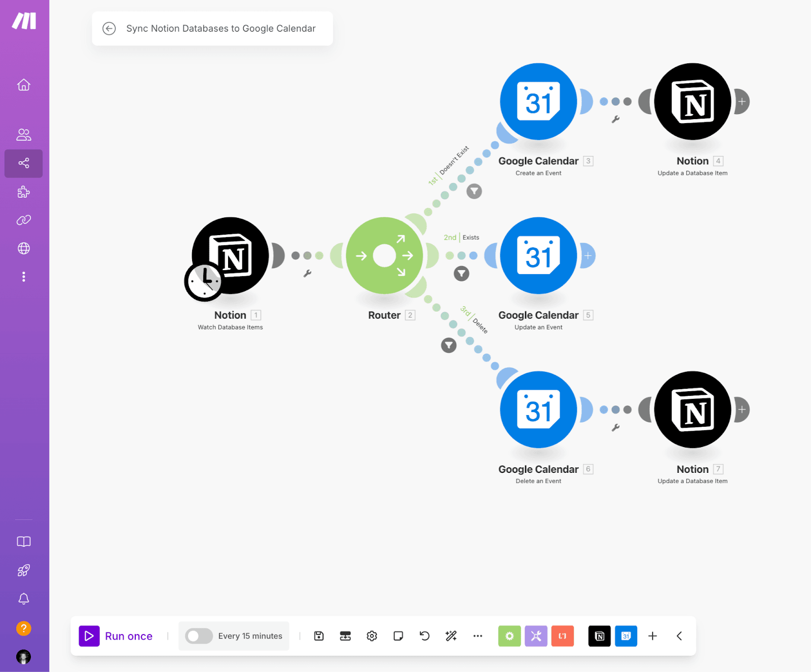
Task: Toggle scenario inputs panel icon
Action: pyautogui.click(x=345, y=636)
